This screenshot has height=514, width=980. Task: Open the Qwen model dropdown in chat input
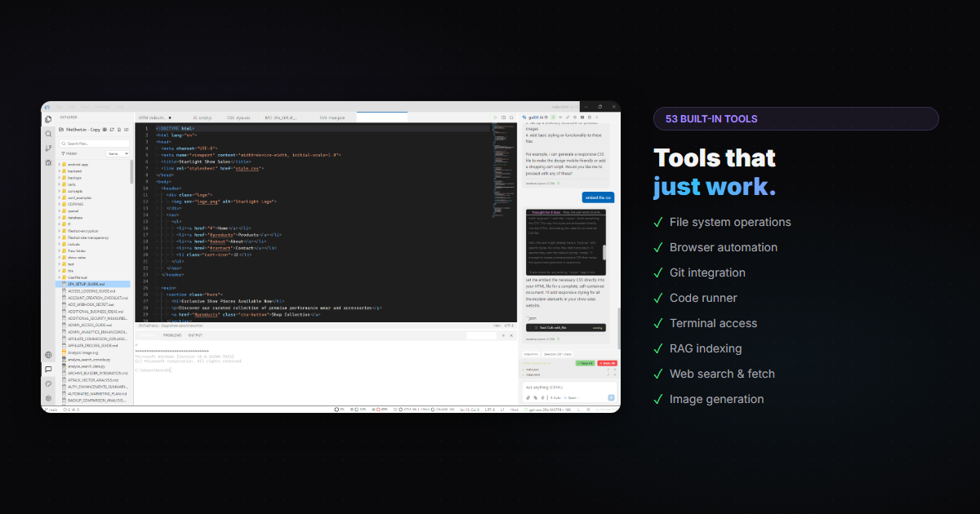click(x=572, y=397)
